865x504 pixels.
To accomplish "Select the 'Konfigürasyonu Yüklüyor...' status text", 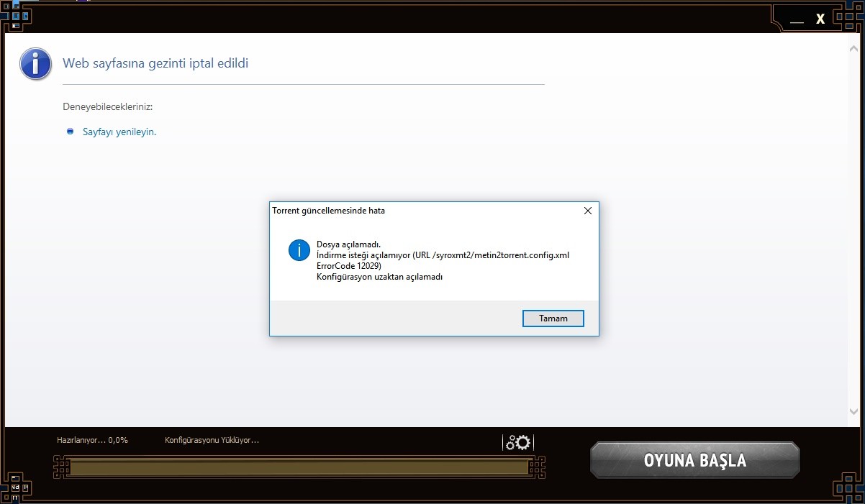I will click(x=212, y=440).
